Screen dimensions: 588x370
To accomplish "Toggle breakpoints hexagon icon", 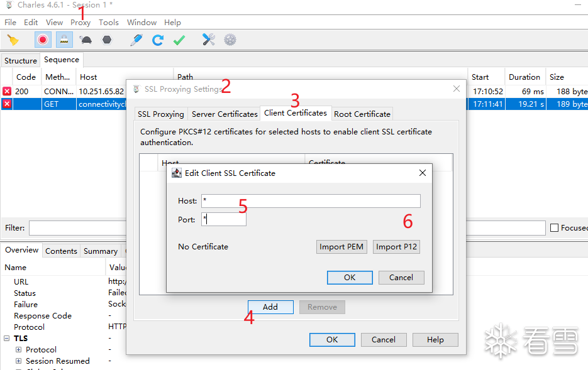I will coord(107,40).
